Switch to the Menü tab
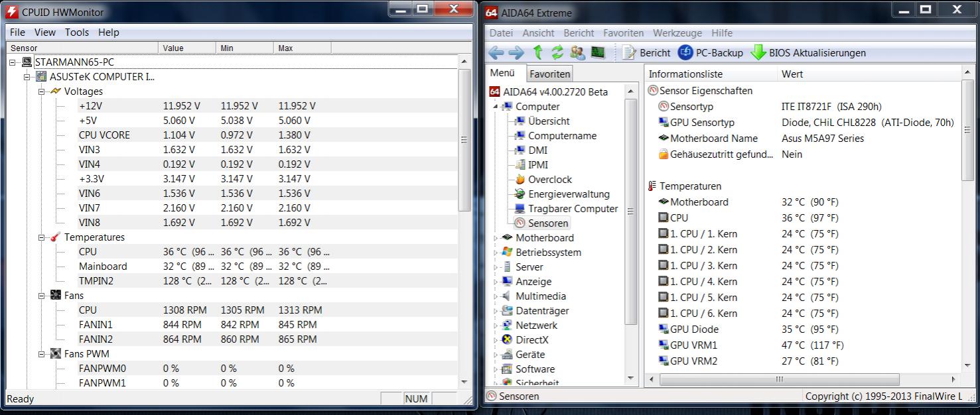 click(x=502, y=73)
